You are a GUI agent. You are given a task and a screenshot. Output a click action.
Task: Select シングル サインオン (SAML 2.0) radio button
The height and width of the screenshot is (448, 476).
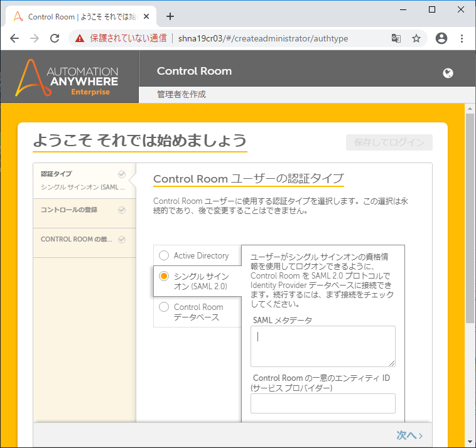click(x=164, y=276)
